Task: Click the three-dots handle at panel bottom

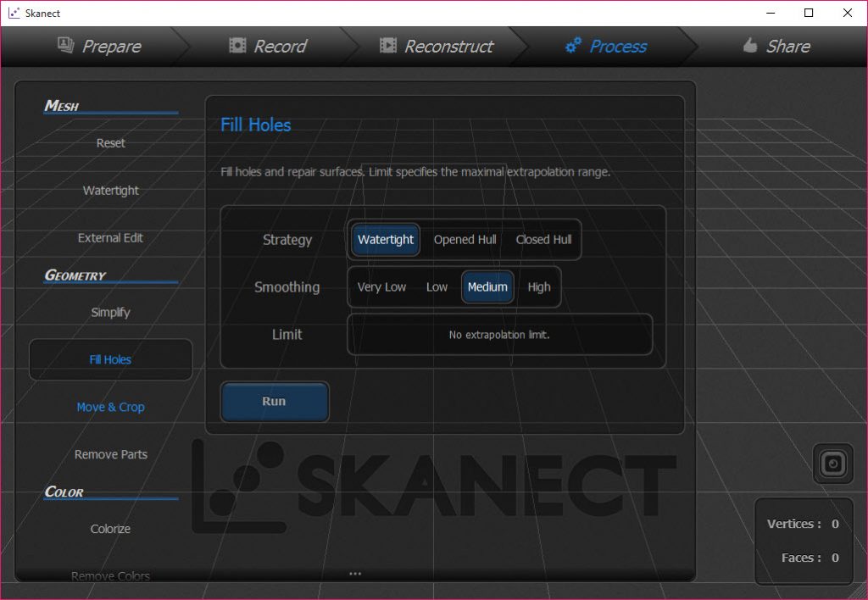Action: 355,574
